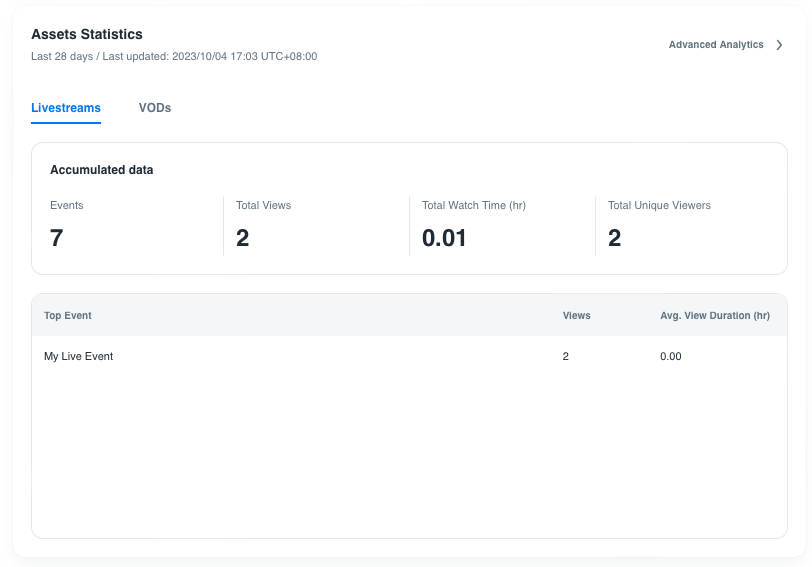Click the Views column header
This screenshot has width=812, height=567.
(577, 316)
